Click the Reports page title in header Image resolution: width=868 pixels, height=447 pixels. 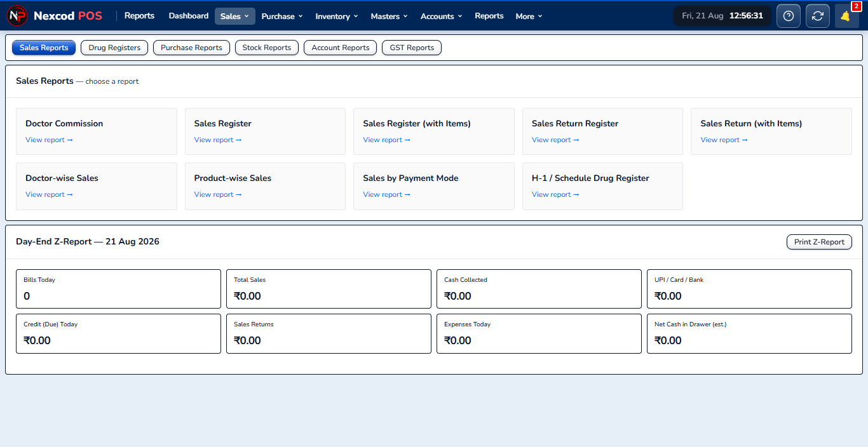pos(139,16)
